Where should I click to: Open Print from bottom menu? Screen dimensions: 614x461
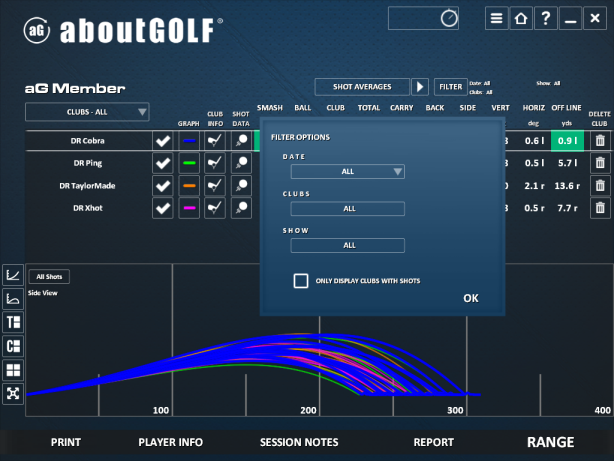[x=66, y=442]
